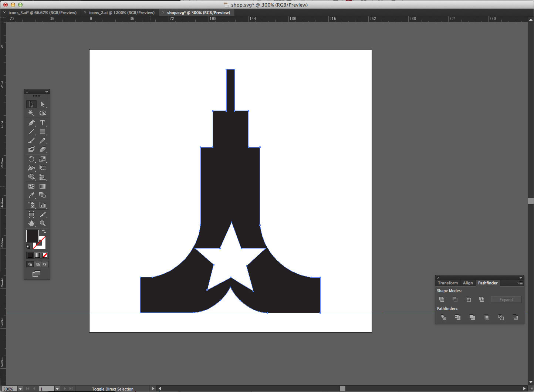534x392 pixels.
Task: Apply Minus Front shape mode
Action: [455, 299]
